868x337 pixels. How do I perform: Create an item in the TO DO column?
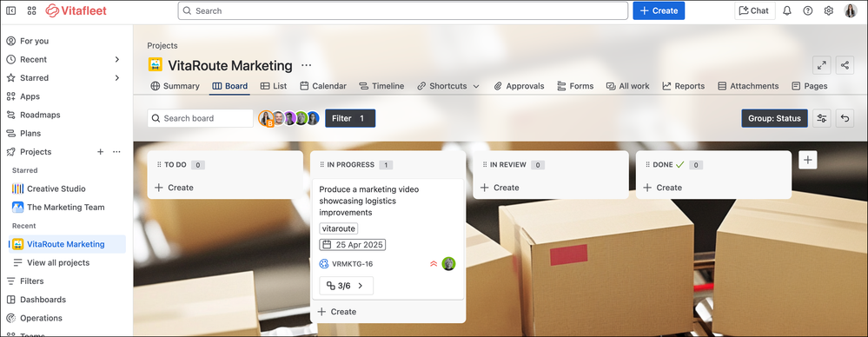tap(174, 188)
